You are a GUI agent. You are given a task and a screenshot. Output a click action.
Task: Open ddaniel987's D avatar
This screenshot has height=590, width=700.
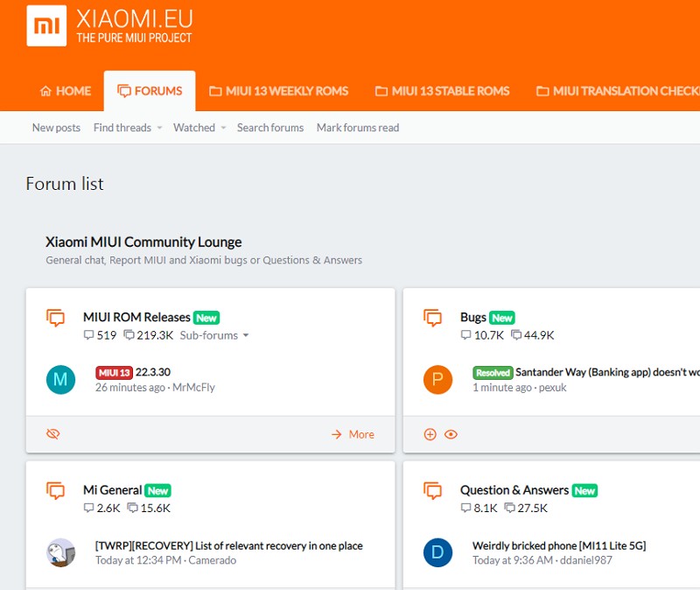[438, 552]
